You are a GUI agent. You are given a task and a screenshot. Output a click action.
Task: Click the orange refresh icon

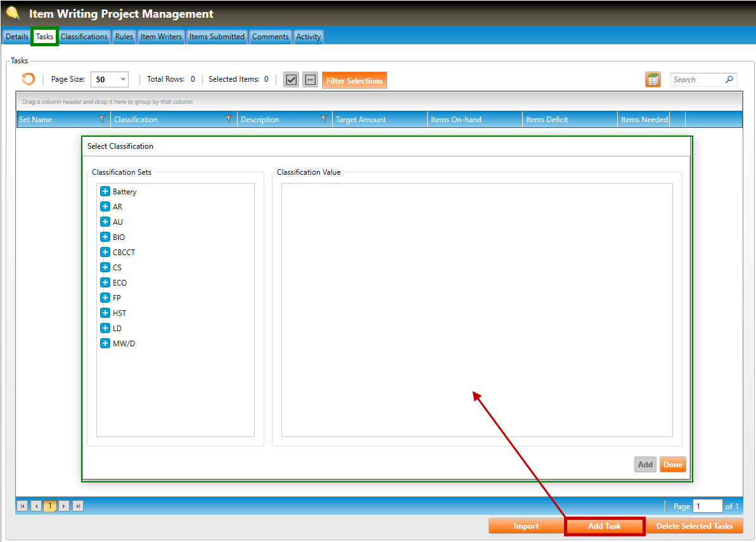[x=29, y=79]
